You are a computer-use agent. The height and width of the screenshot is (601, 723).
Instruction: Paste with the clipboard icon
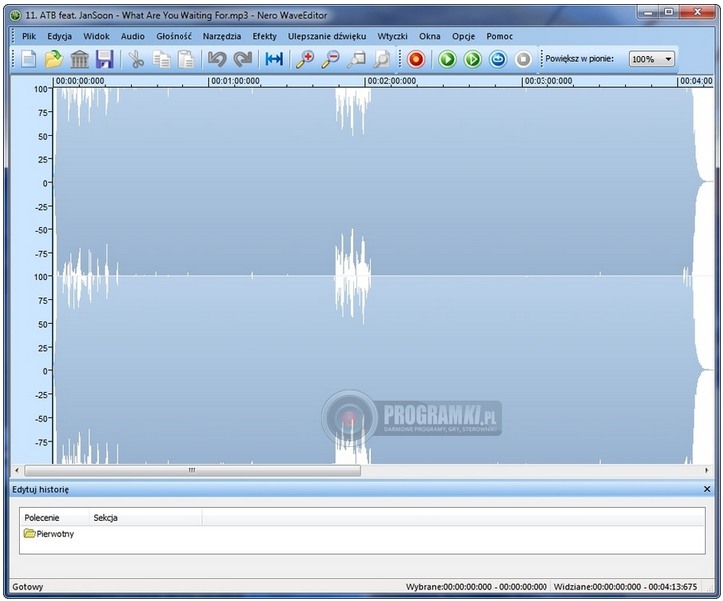(x=186, y=60)
